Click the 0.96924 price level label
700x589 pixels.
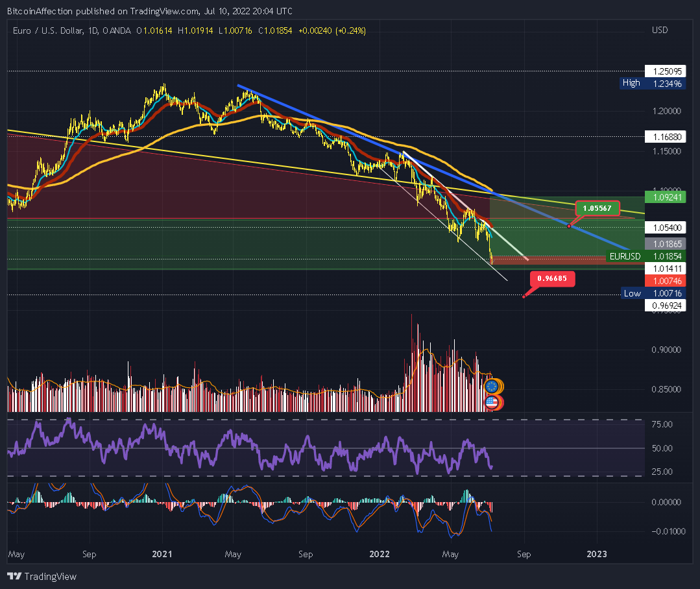(x=665, y=306)
